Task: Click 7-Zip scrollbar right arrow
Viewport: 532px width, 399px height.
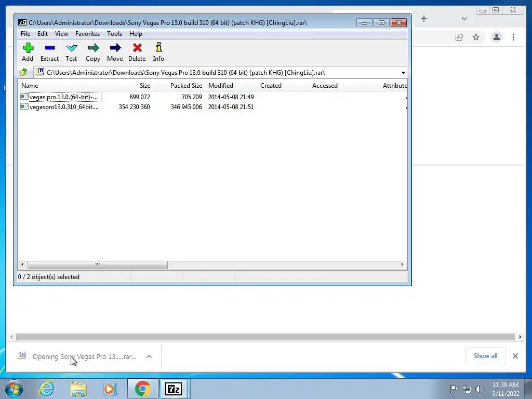Action: 403,264
